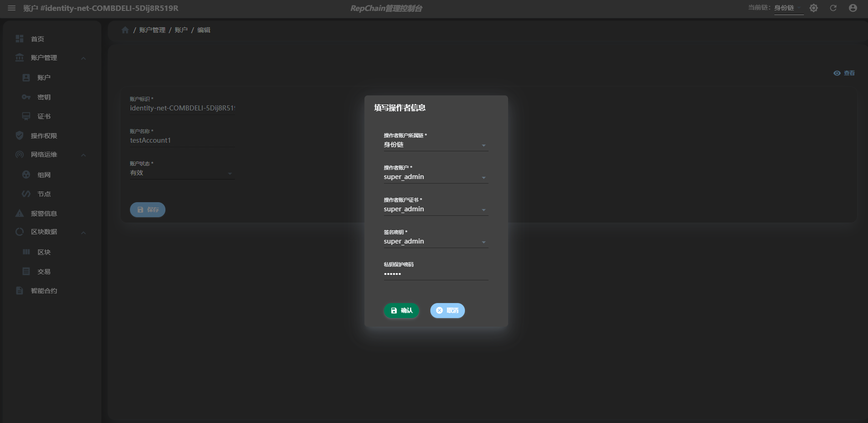Click the 账户名称 field with testAccount1

(x=182, y=140)
